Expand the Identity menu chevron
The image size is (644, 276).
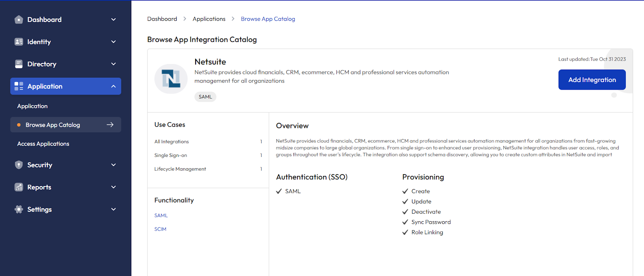tap(114, 42)
